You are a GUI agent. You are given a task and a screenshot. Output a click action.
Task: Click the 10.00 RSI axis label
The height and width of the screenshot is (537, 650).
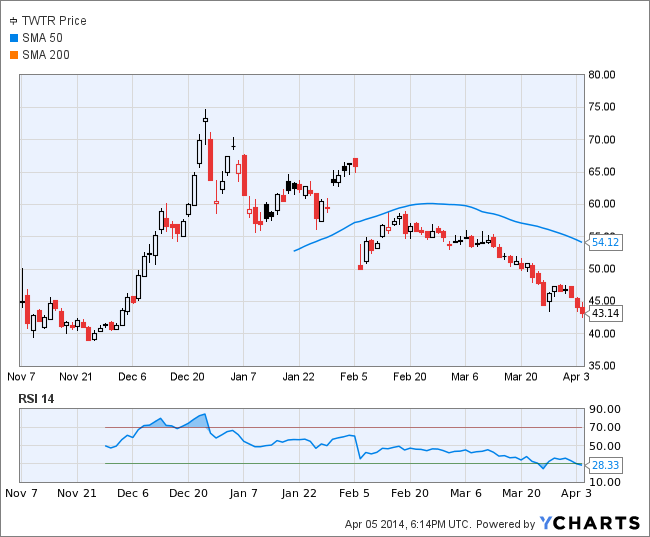coord(605,482)
